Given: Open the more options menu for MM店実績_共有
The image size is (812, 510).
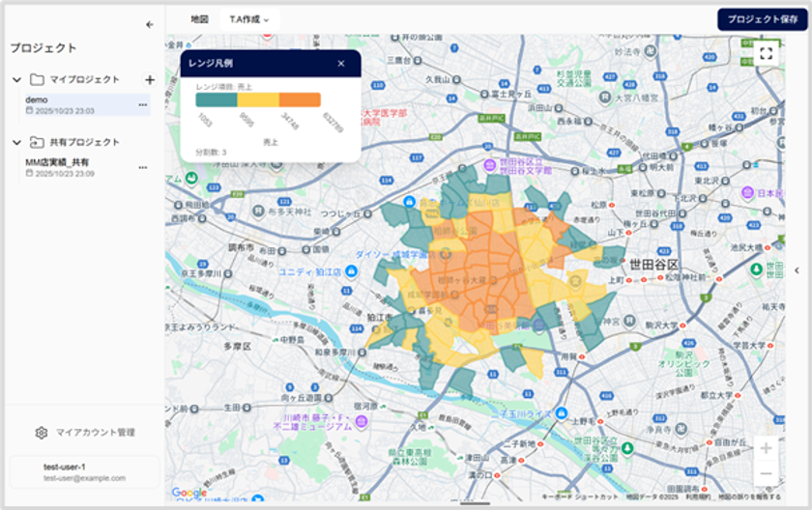Looking at the screenshot, I should click(x=143, y=167).
